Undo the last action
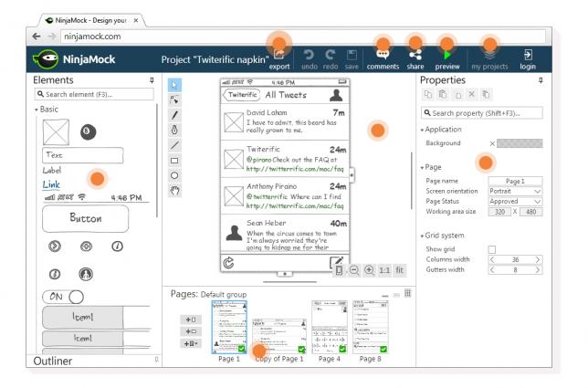The width and height of the screenshot is (588, 388). (x=309, y=55)
